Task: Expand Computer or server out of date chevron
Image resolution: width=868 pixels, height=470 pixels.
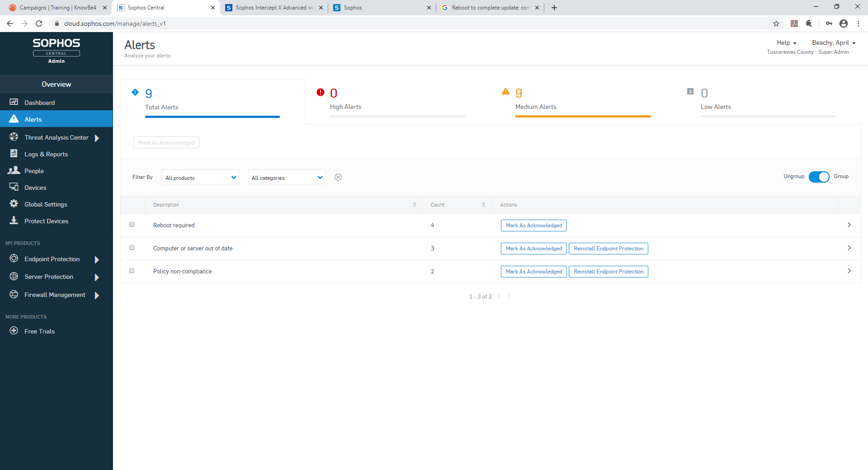Action: pyautogui.click(x=849, y=248)
